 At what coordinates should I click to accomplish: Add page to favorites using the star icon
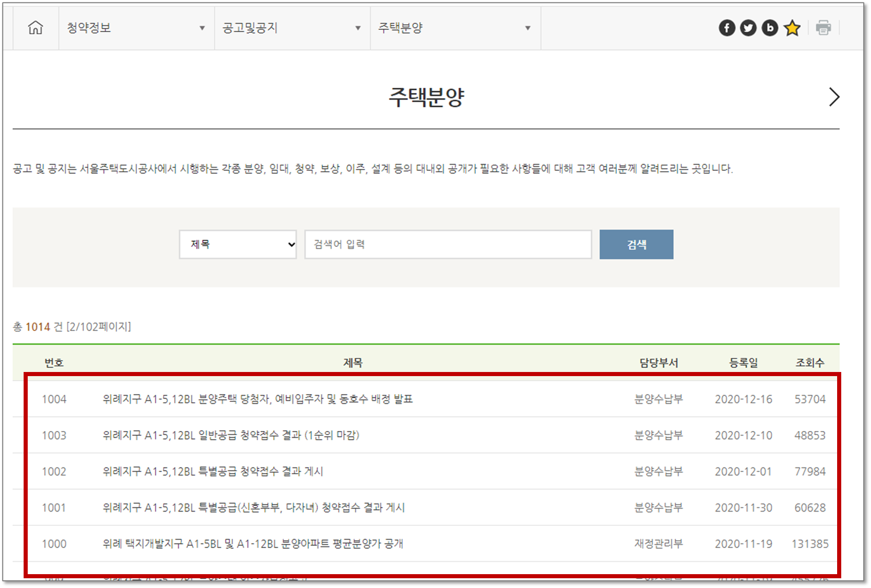[x=791, y=28]
